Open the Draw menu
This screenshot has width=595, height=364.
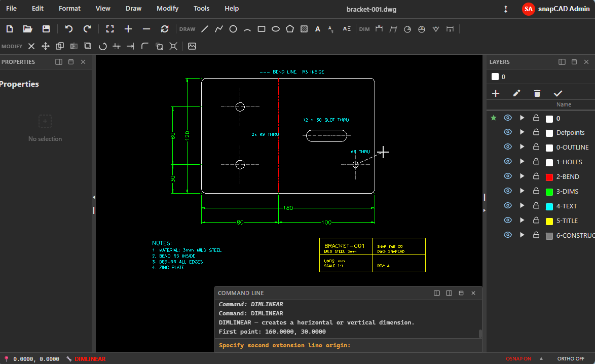[x=134, y=8]
